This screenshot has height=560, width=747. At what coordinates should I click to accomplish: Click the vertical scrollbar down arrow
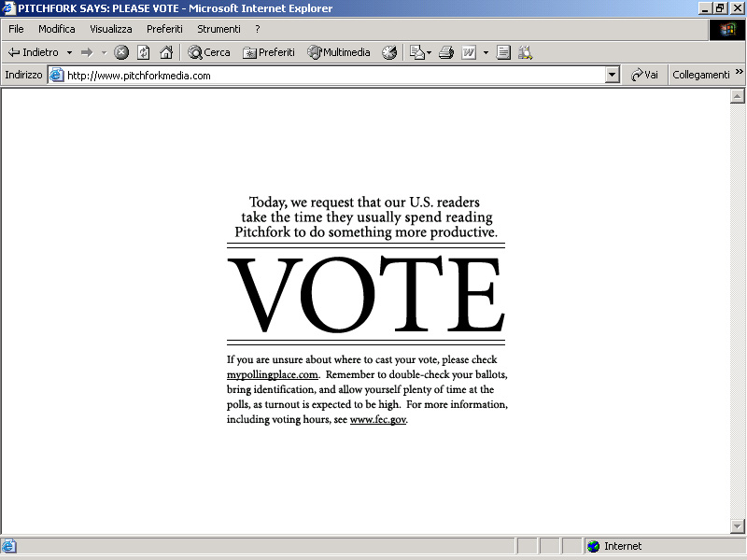[737, 525]
